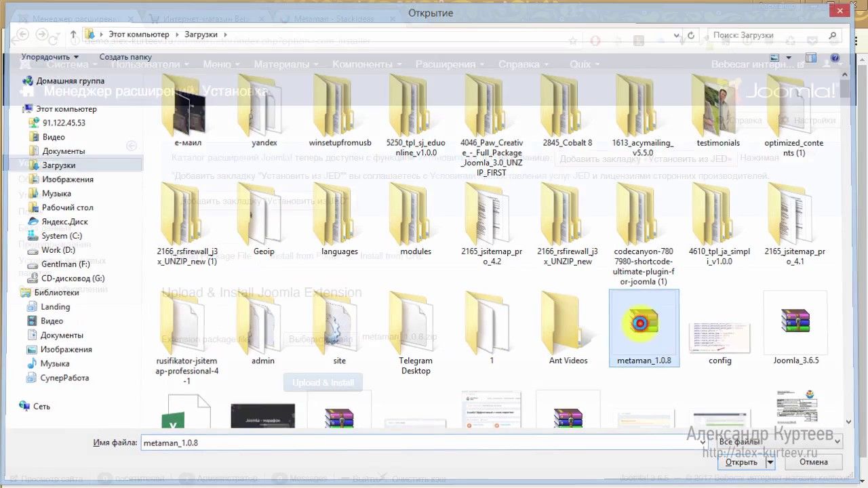
Task: Focus the Поиск: Загрузки search field
Action: [773, 35]
